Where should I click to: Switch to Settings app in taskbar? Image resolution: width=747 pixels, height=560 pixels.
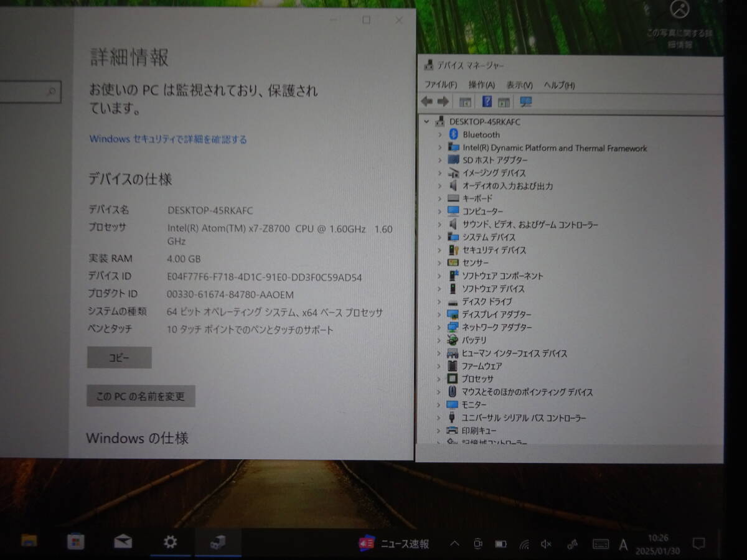point(170,542)
